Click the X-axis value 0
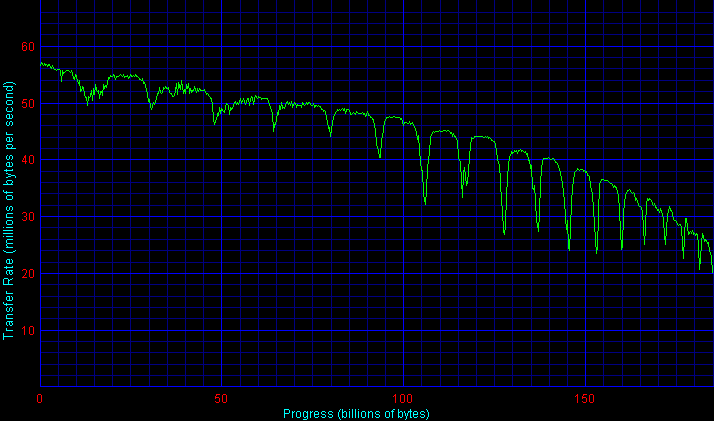The width and height of the screenshot is (714, 421). pos(40,399)
